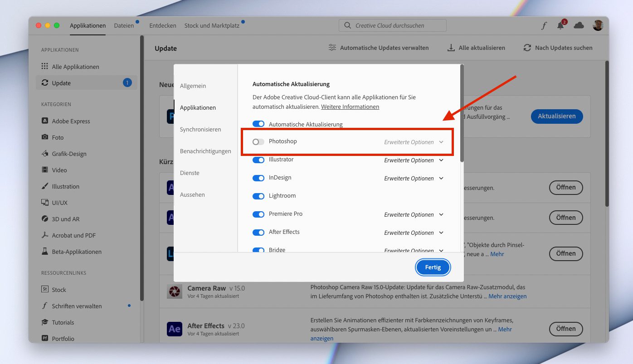Open the user profile avatar
This screenshot has width=633, height=364.
click(x=598, y=25)
